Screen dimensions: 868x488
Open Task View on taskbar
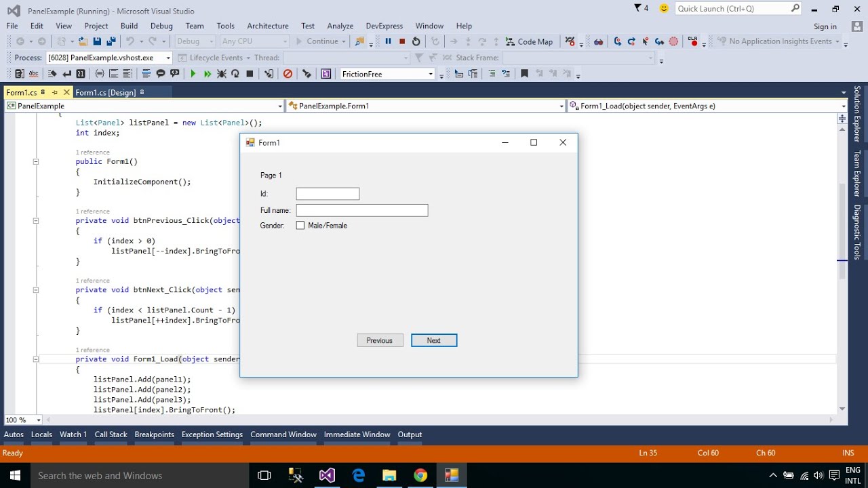[x=264, y=475]
